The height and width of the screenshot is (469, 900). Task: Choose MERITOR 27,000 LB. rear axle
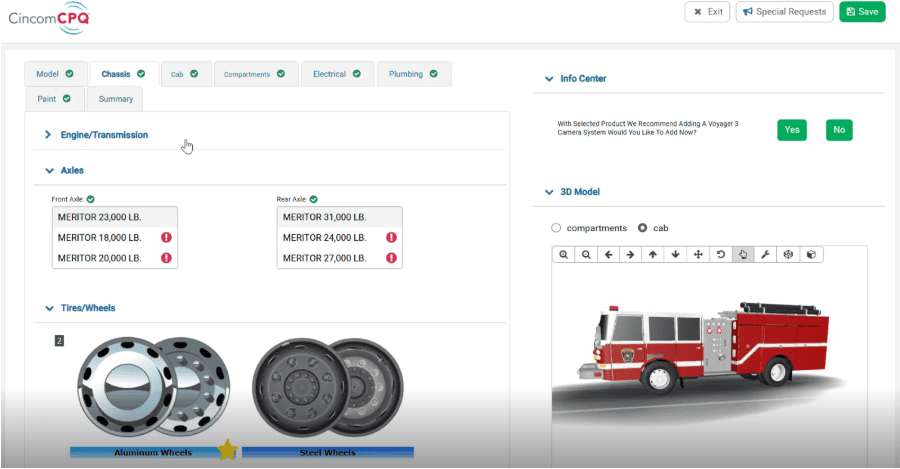[340, 258]
